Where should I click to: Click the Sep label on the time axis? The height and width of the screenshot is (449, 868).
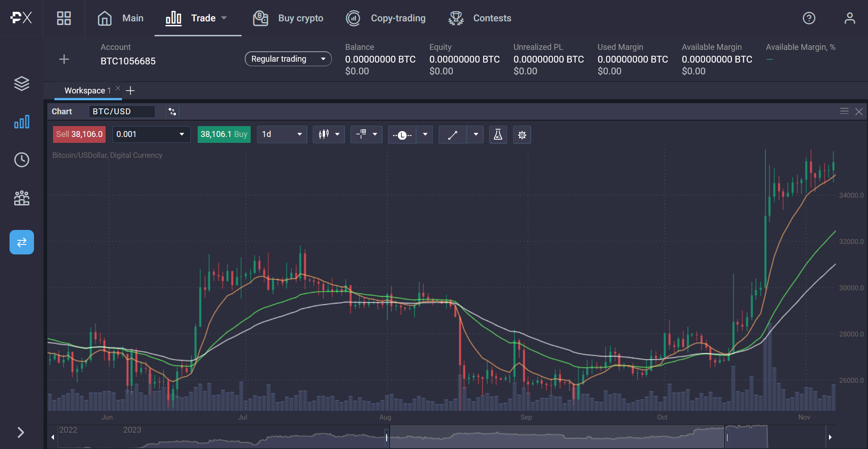pos(526,417)
